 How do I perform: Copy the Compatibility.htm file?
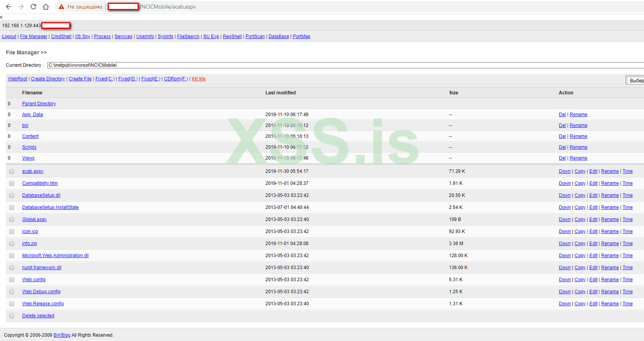pos(580,183)
